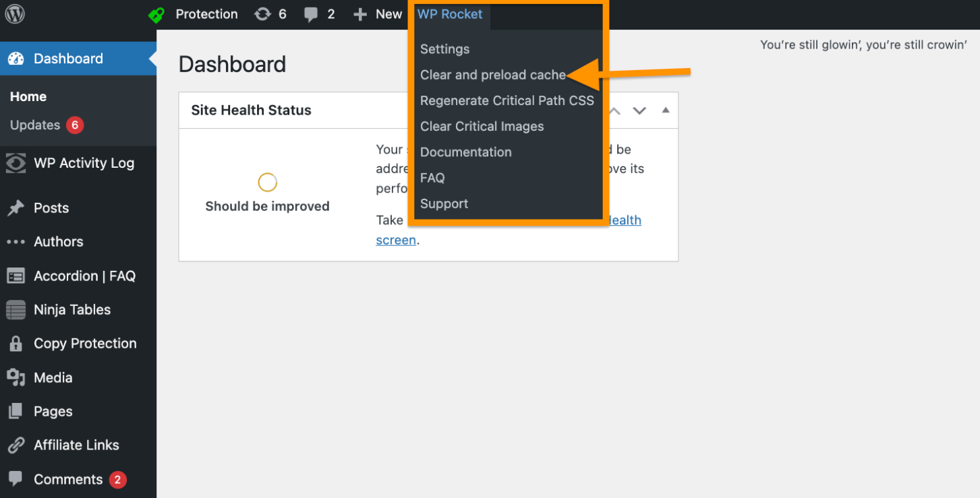Choose Clear Critical Images
This screenshot has height=498, width=980.
click(x=482, y=127)
